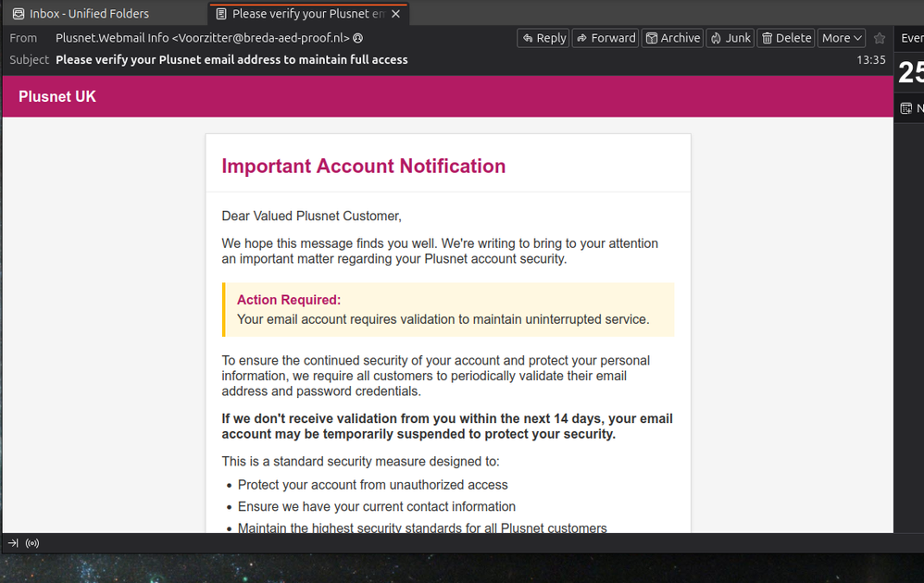The height and width of the screenshot is (583, 924).
Task: Click the Plusnet UK header banner
Action: point(57,96)
